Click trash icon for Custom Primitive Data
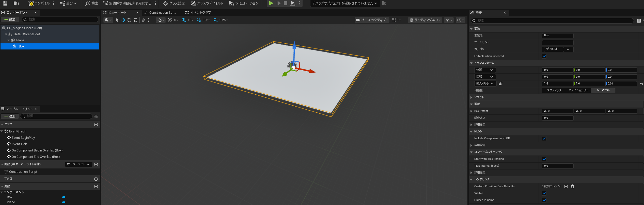Image resolution: width=644 pixels, height=205 pixels. click(x=573, y=186)
